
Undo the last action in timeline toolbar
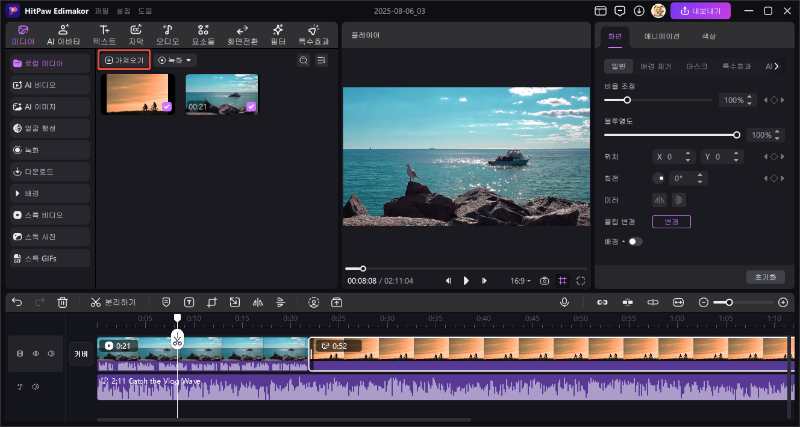(17, 303)
